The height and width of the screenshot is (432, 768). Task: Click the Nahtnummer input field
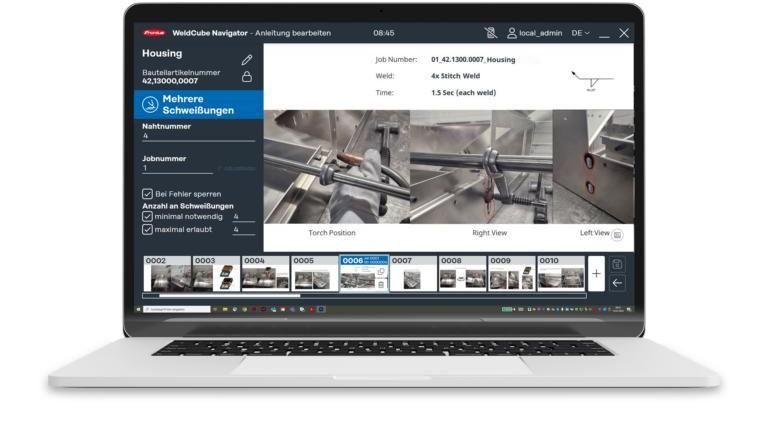click(198, 136)
